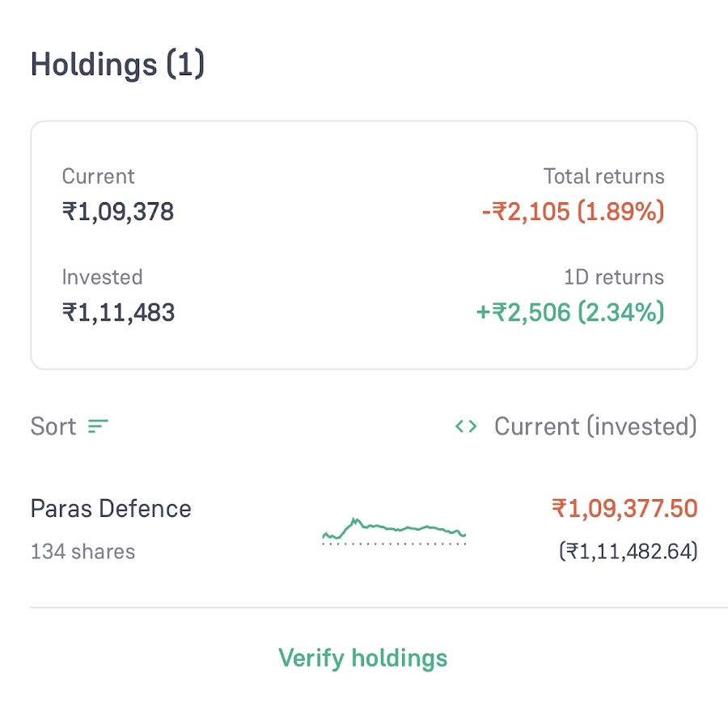
Task: Tap the Total returns -₹2,105 value
Action: (x=572, y=212)
